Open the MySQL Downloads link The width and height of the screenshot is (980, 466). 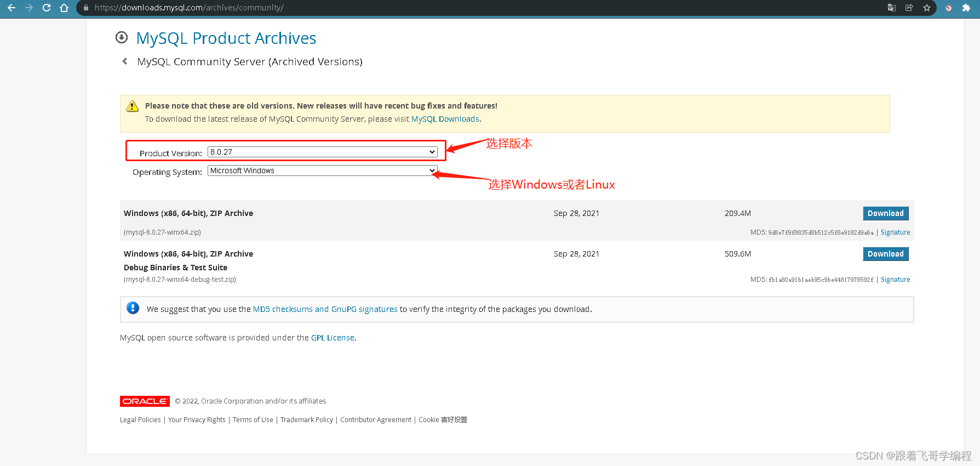(x=445, y=119)
